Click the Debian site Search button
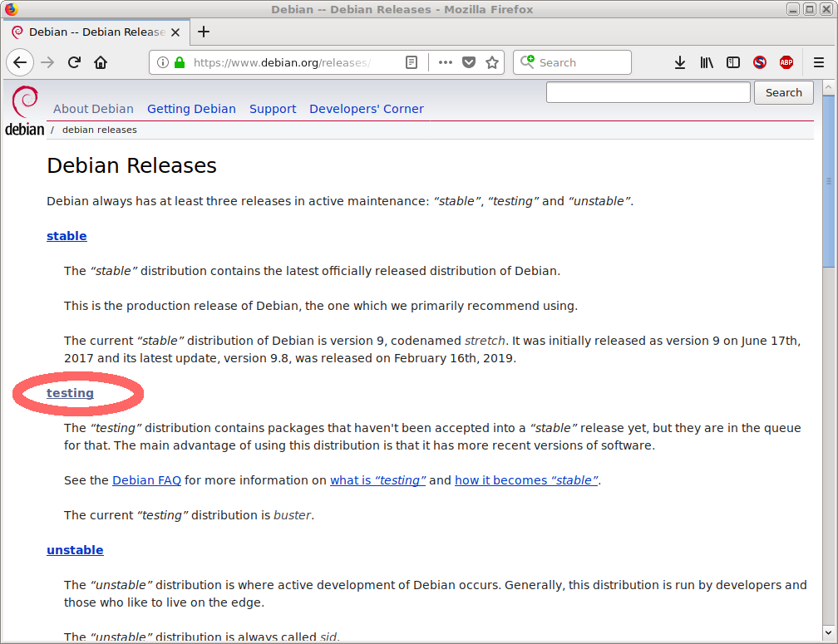 tap(783, 92)
